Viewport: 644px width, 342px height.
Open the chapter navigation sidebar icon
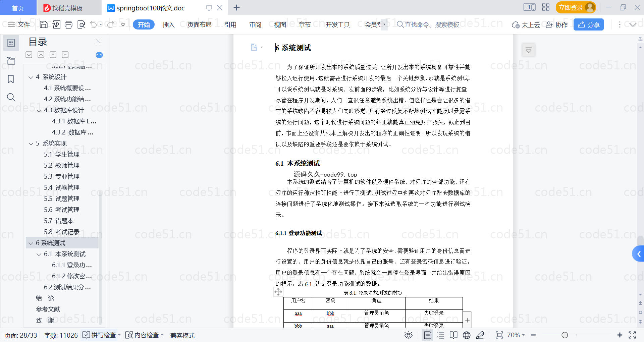(11, 61)
